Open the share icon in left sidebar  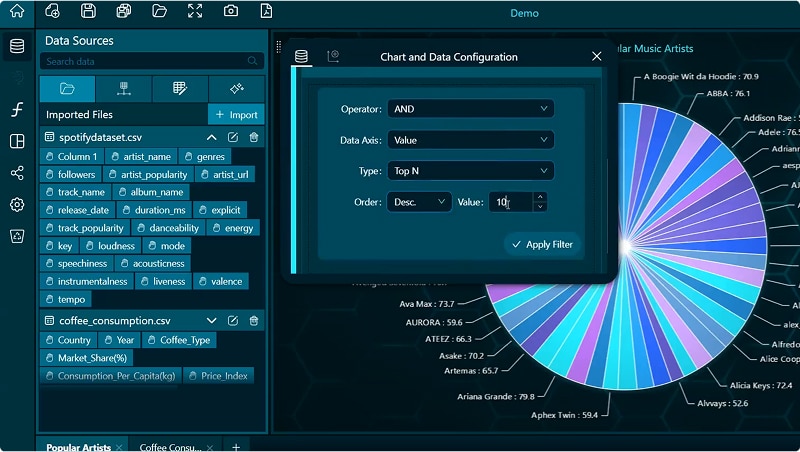[16, 173]
